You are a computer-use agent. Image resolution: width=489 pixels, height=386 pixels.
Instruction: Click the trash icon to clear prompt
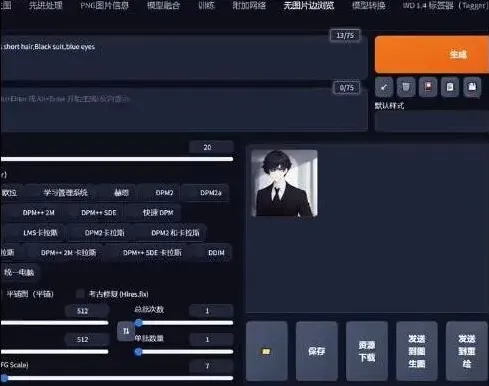406,87
